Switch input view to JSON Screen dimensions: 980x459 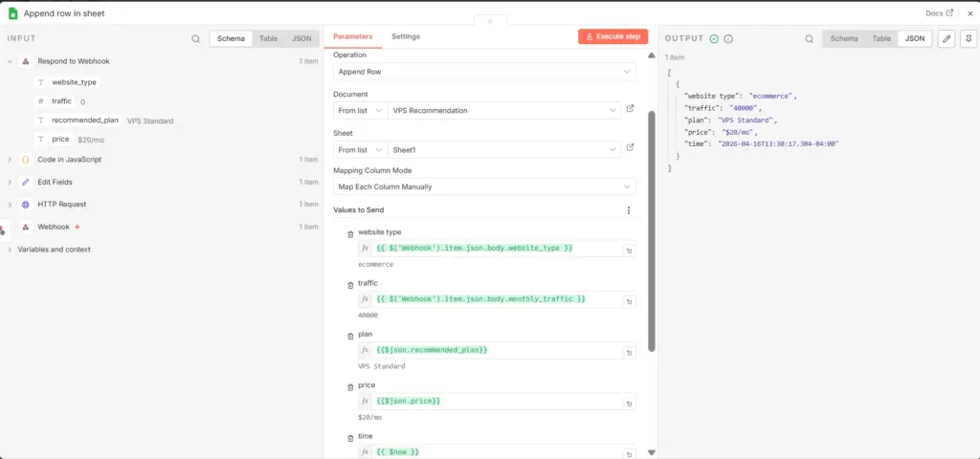tap(301, 38)
